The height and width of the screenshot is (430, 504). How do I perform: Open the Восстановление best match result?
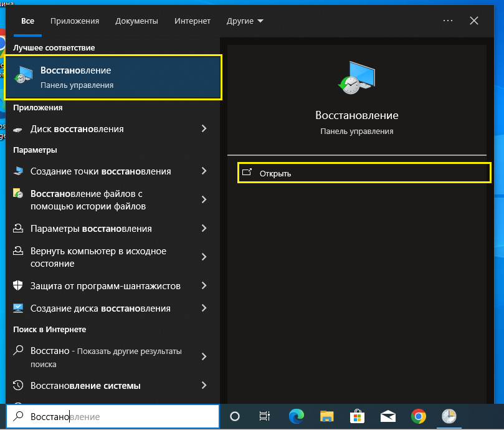(x=113, y=77)
